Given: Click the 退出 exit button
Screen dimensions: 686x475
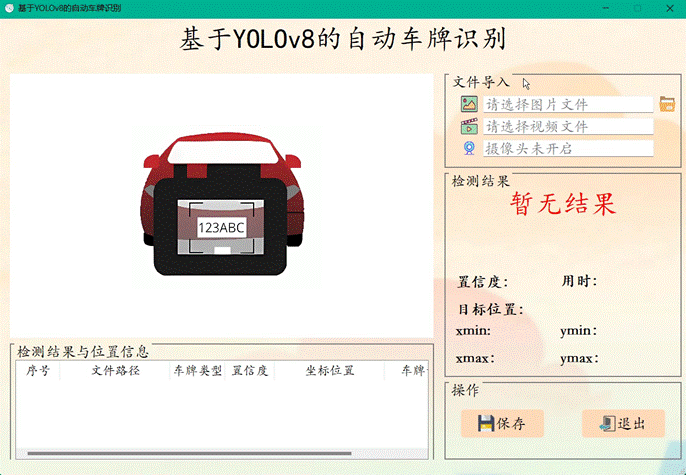Looking at the screenshot, I should tap(623, 423).
